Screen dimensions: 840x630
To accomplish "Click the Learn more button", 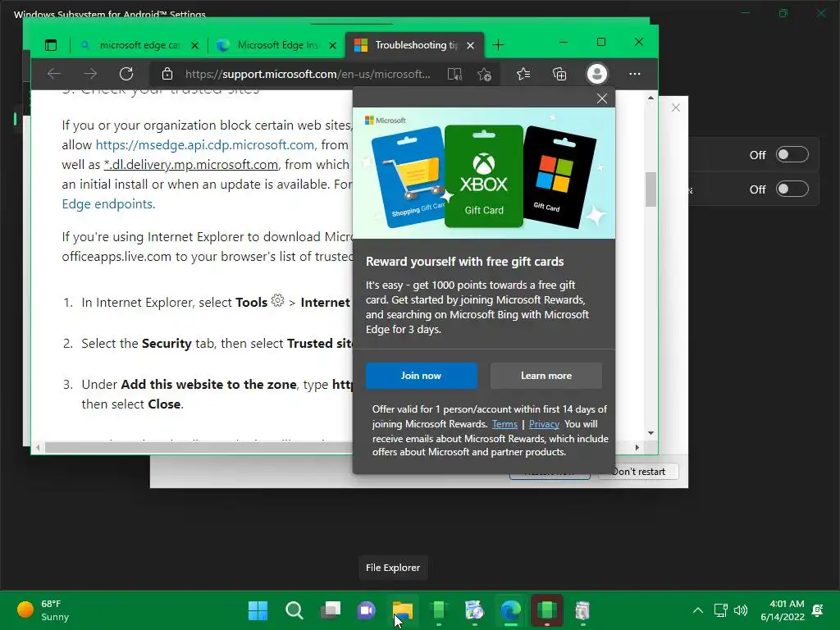I will [x=546, y=376].
